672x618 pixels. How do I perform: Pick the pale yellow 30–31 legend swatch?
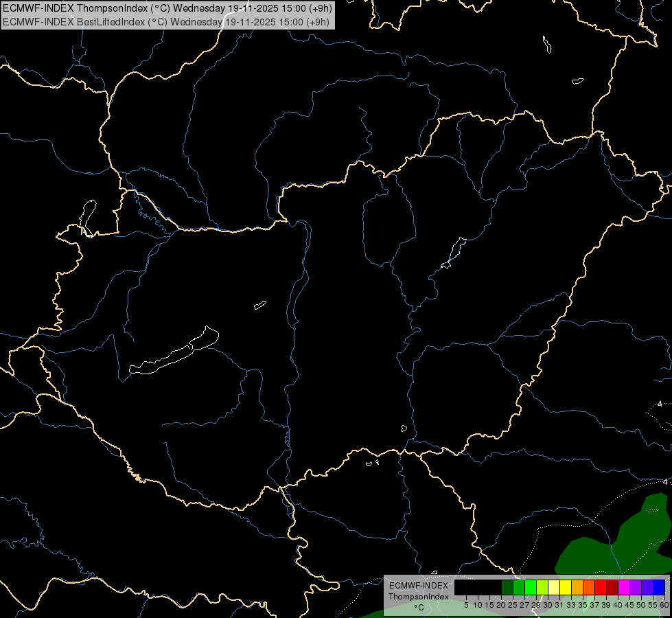tap(554, 587)
